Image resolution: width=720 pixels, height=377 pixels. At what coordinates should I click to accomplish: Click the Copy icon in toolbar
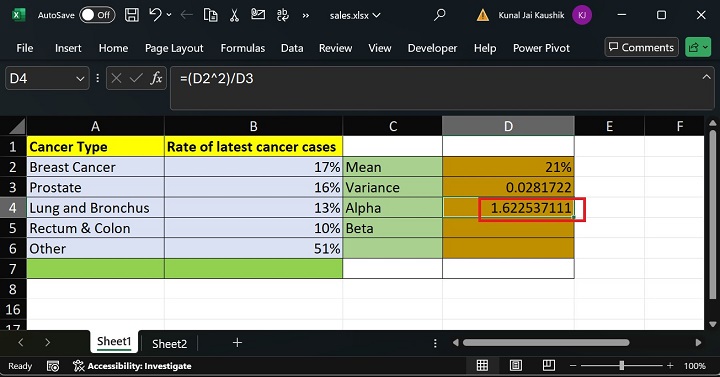(x=210, y=15)
